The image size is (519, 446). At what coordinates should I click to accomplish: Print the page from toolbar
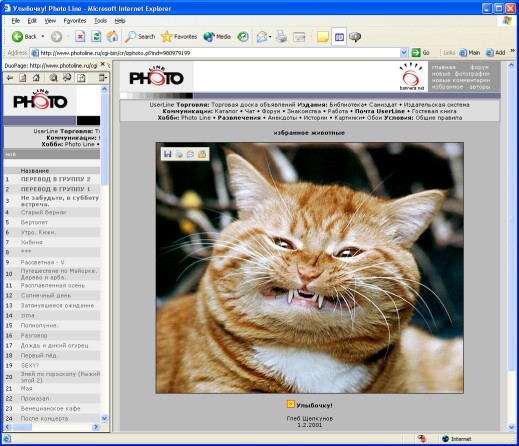pyautogui.click(x=281, y=37)
